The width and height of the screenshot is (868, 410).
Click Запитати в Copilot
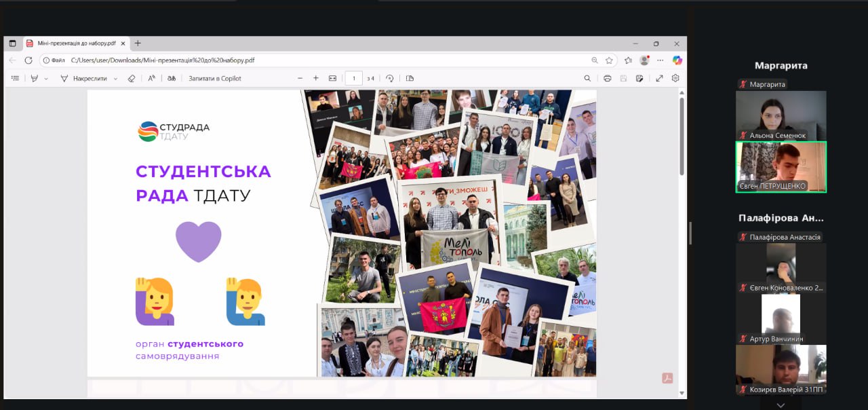215,79
